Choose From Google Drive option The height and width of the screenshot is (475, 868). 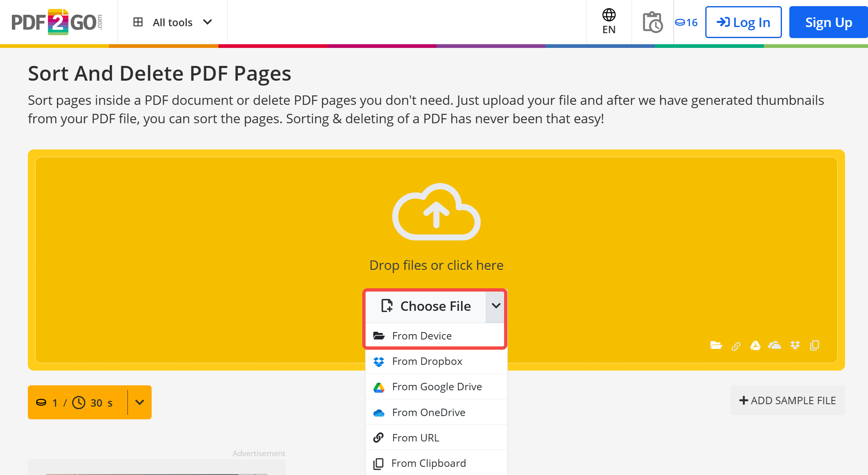pos(437,386)
